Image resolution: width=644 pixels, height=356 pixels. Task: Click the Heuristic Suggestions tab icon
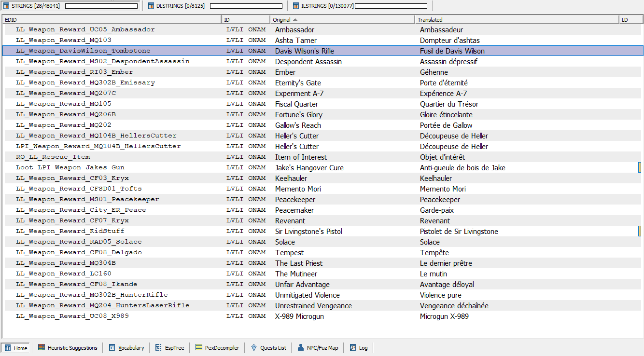click(42, 348)
